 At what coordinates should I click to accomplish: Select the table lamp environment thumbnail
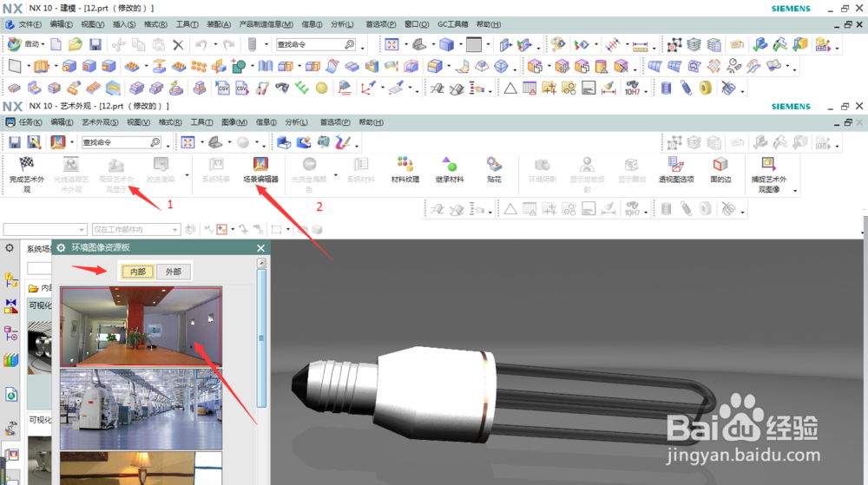[141, 469]
